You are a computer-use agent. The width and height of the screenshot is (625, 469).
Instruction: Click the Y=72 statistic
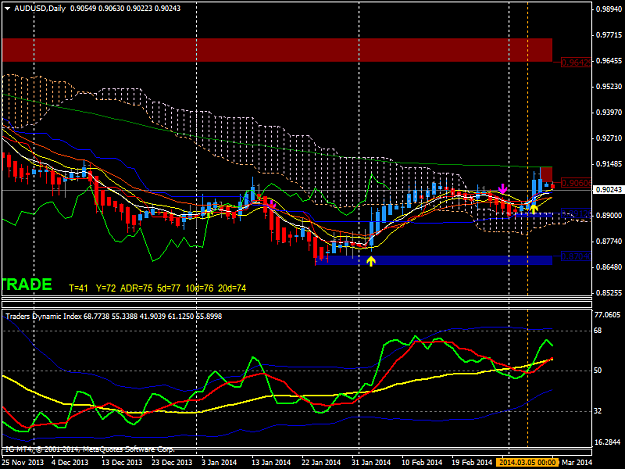(106, 288)
